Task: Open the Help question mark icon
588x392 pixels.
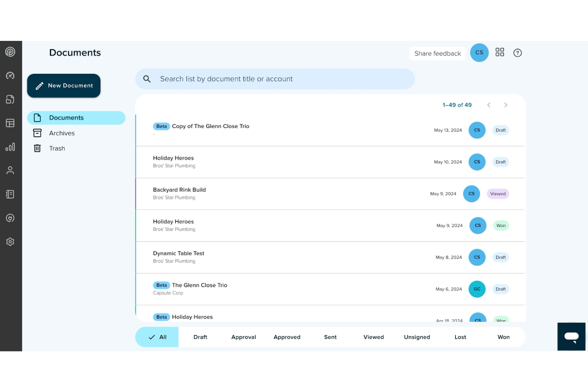Action: (x=517, y=52)
